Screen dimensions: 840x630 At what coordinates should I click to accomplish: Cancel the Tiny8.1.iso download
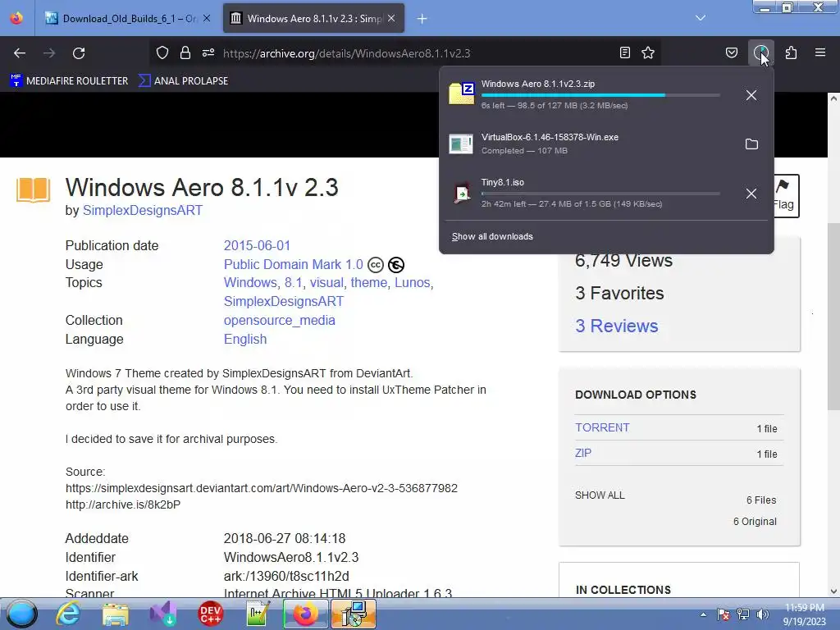click(751, 194)
